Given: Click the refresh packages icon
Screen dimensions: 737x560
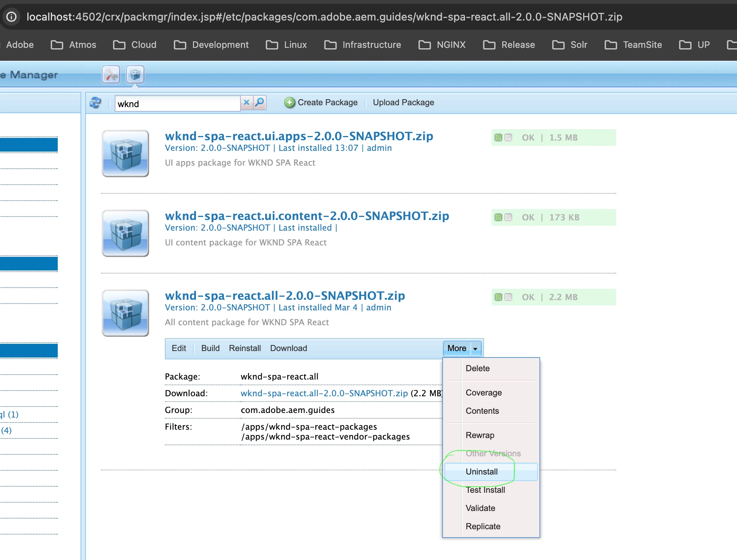Looking at the screenshot, I should pyautogui.click(x=95, y=103).
